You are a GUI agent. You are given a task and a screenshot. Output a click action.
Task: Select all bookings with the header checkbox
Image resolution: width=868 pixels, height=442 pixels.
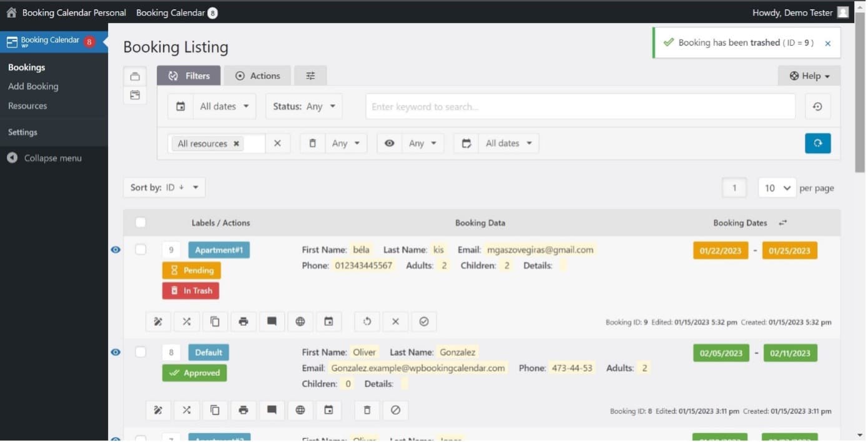coord(141,222)
